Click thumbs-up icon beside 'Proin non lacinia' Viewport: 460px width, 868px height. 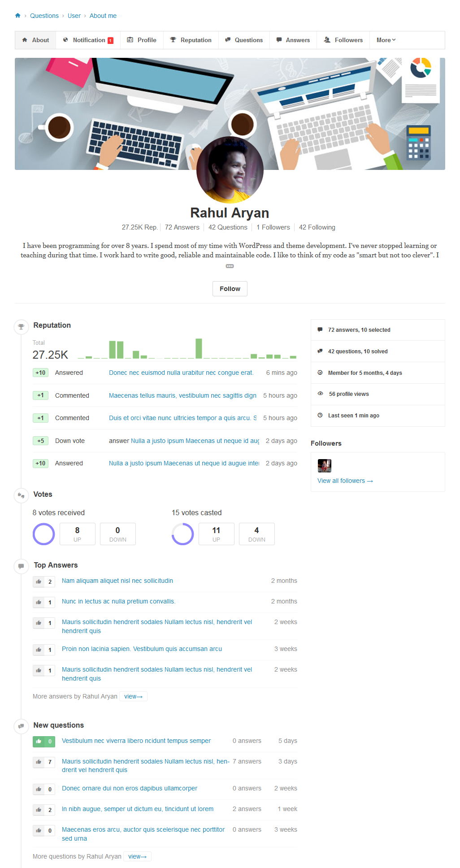pos(39,650)
